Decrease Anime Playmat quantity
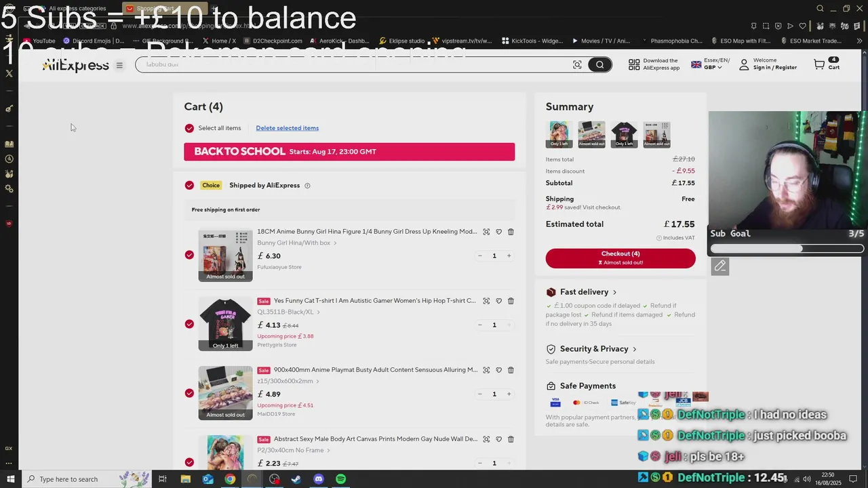Image resolution: width=868 pixels, height=488 pixels. coord(480,394)
